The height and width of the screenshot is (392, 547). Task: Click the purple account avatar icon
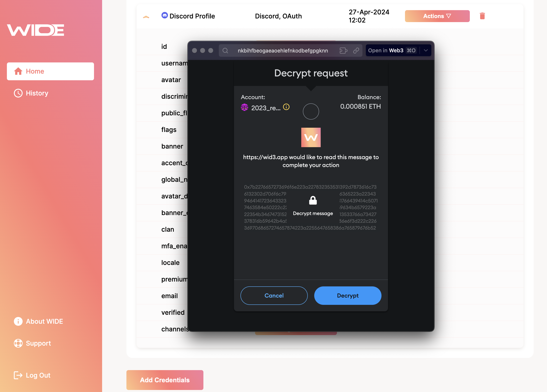(x=244, y=107)
